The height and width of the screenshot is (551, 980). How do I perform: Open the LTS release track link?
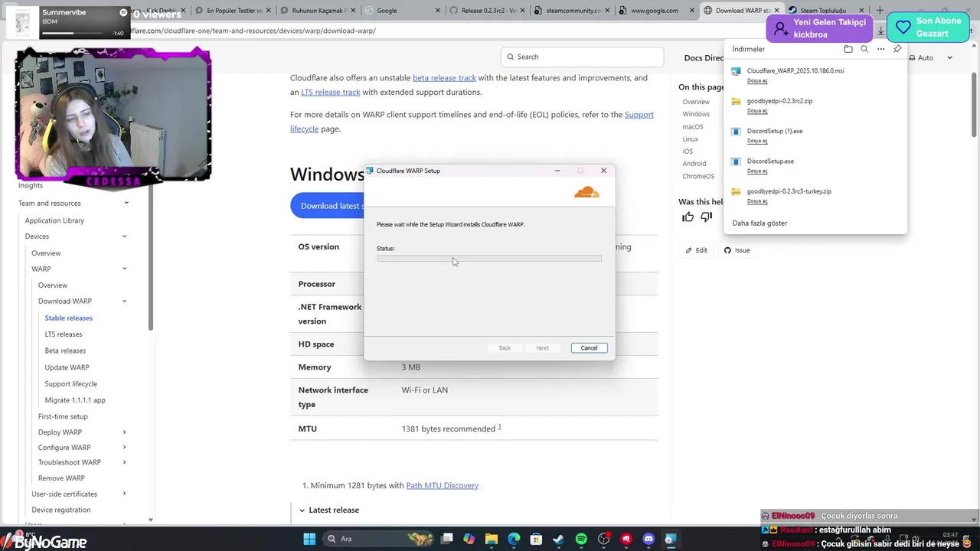pos(330,93)
